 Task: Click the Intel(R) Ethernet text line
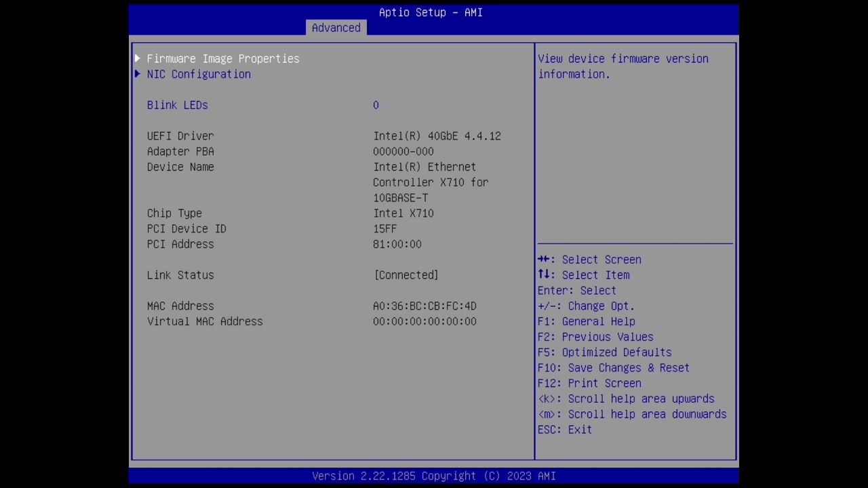425,167
